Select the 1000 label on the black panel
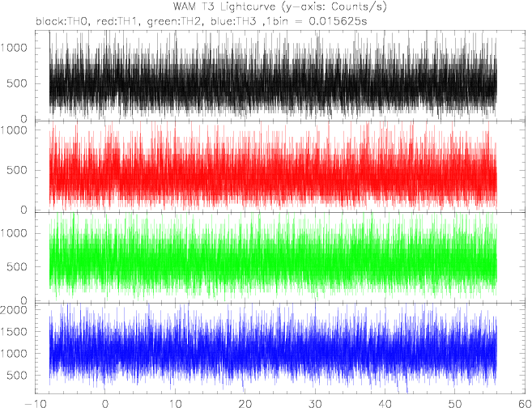The width and height of the screenshot is (532, 408). pos(13,48)
